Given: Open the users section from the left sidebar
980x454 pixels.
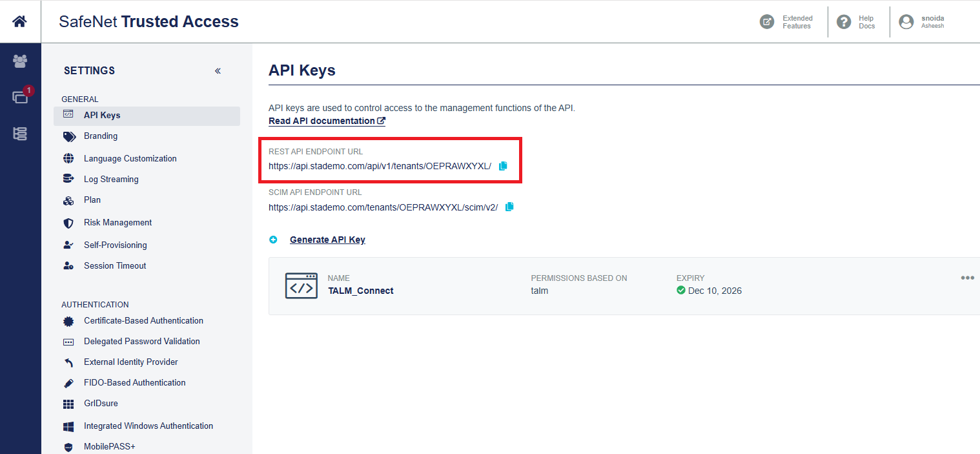Looking at the screenshot, I should 19,61.
